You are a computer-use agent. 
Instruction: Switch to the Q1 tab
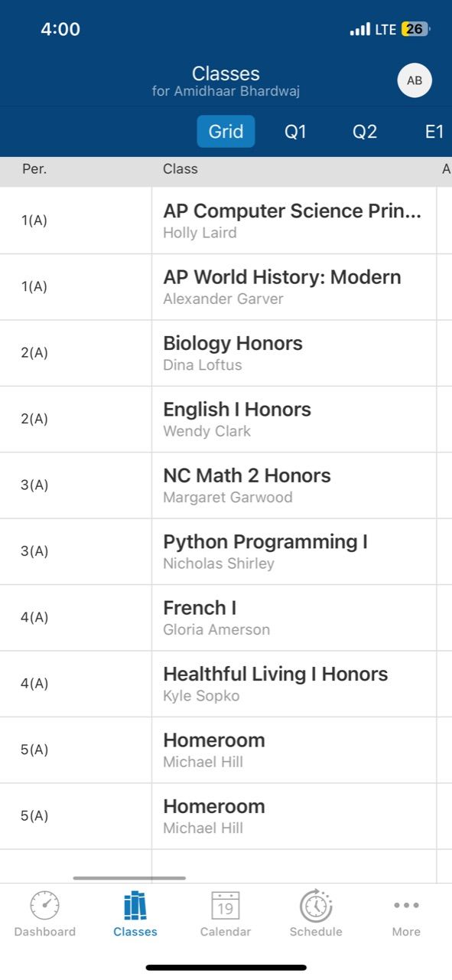[295, 132]
